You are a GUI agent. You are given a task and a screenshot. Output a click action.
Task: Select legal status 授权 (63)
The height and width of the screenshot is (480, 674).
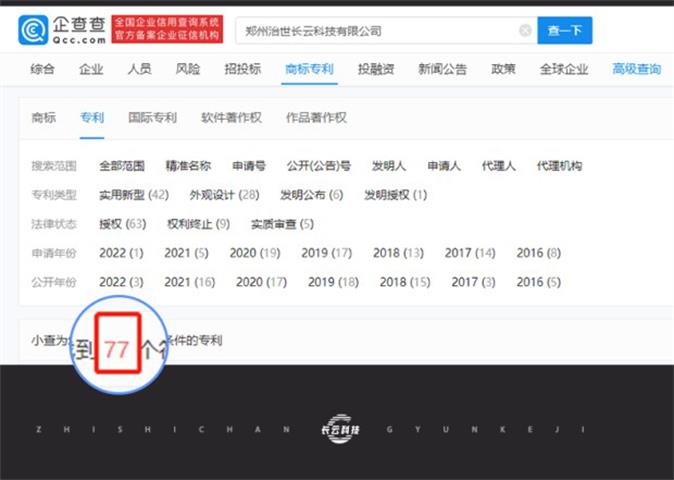click(122, 224)
